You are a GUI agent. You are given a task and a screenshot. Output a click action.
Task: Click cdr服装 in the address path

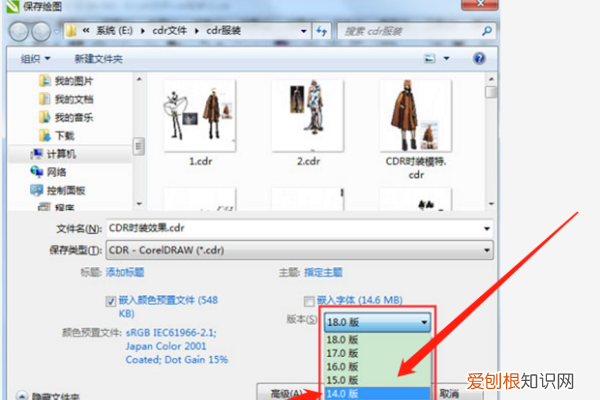click(x=223, y=31)
